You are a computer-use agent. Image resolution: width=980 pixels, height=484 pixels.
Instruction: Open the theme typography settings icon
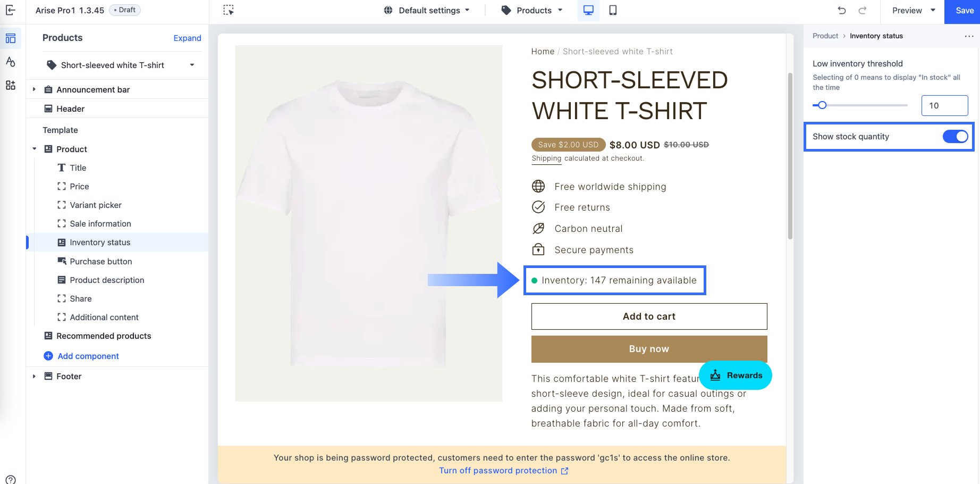(11, 62)
